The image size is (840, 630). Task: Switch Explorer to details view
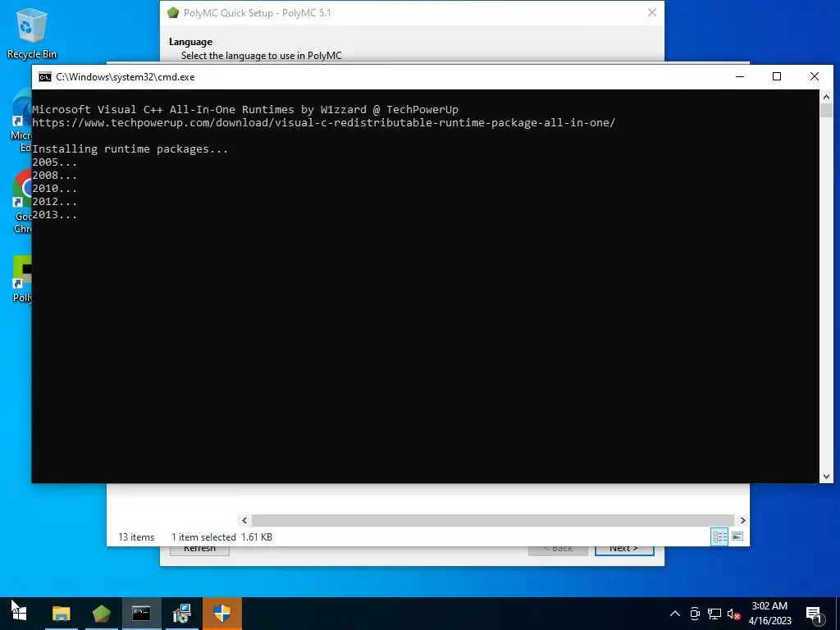coord(719,536)
